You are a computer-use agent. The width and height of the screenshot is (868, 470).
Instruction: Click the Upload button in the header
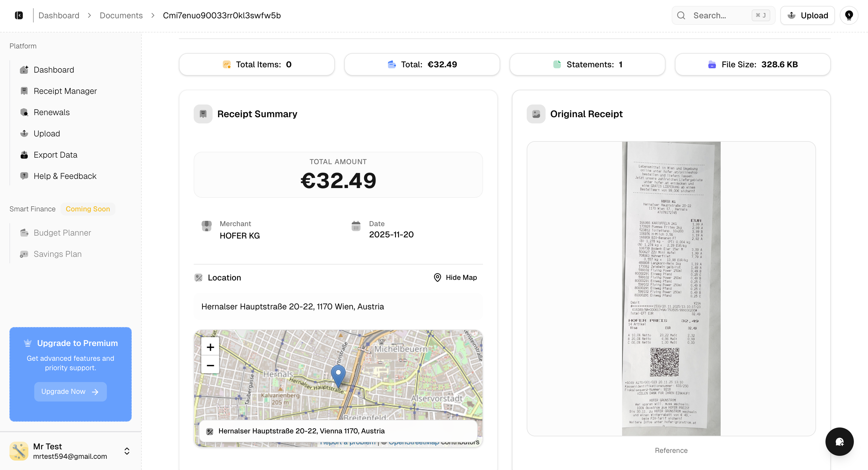(807, 15)
